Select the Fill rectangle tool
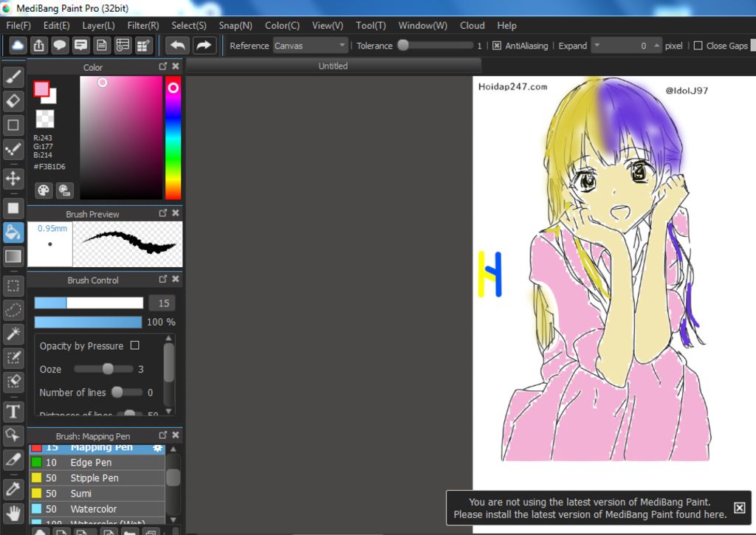The width and height of the screenshot is (756, 535). click(13, 208)
